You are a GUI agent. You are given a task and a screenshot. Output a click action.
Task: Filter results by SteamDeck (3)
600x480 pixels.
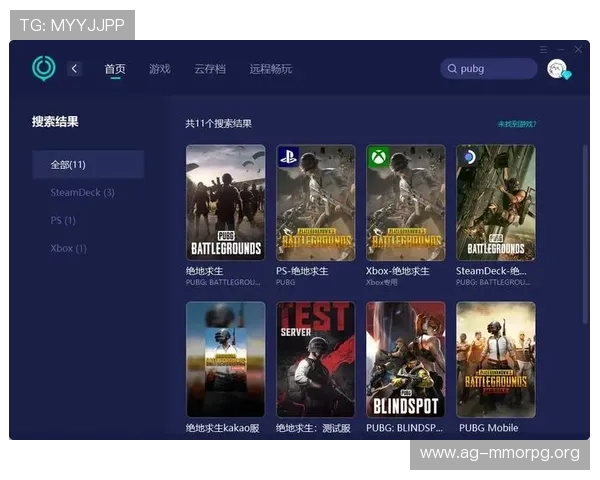82,193
